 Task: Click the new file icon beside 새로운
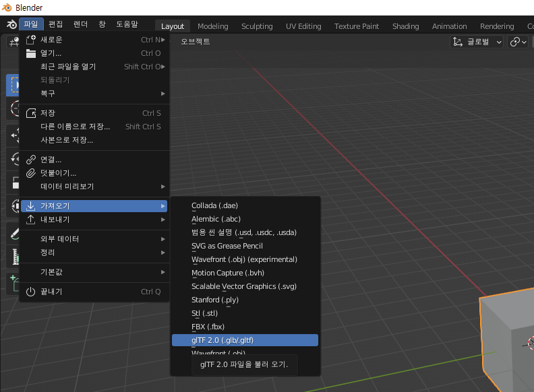tap(31, 40)
